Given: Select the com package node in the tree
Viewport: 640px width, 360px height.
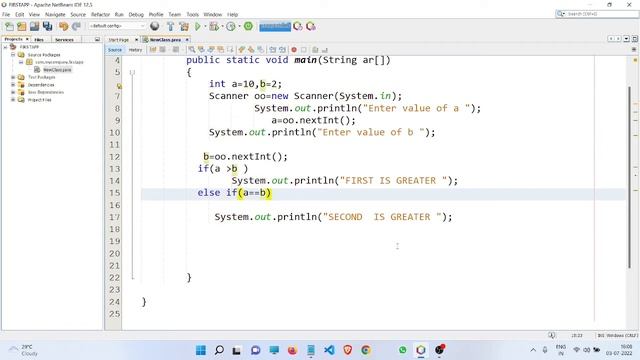Looking at the screenshot, I should point(59,62).
